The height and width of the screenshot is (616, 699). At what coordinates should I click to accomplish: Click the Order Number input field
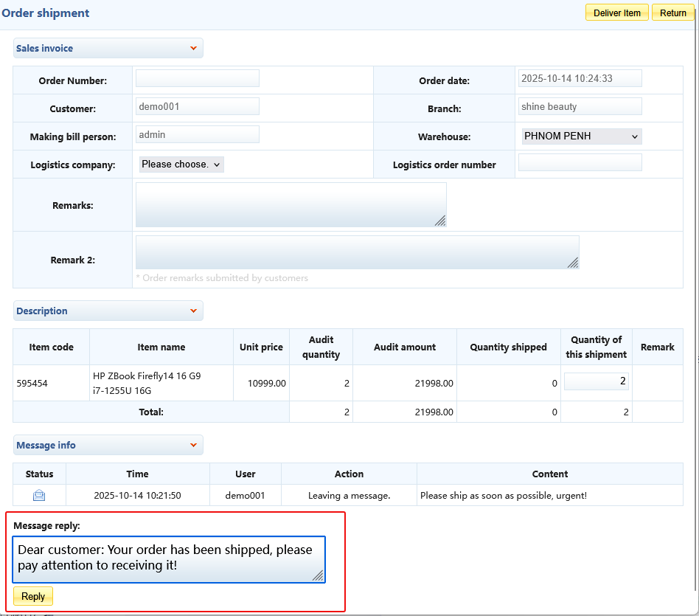tap(198, 78)
